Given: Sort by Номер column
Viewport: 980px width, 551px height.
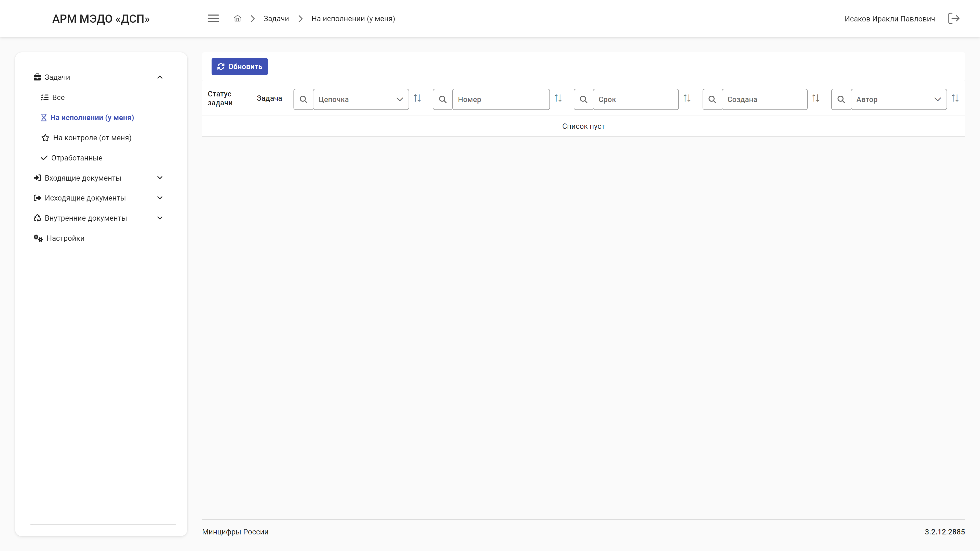Looking at the screenshot, I should point(558,98).
